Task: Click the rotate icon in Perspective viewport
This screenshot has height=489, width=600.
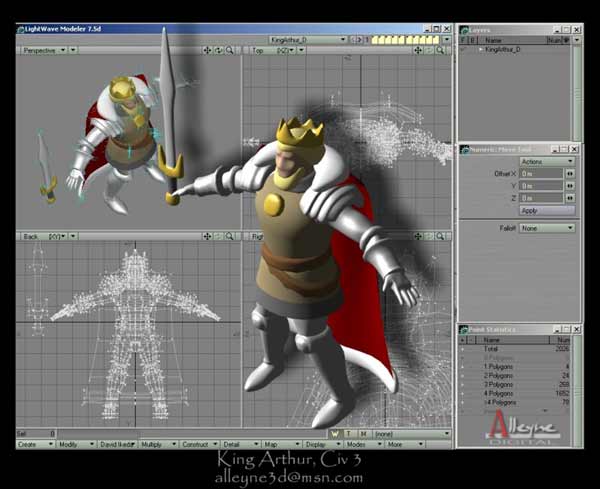Action: [218, 50]
